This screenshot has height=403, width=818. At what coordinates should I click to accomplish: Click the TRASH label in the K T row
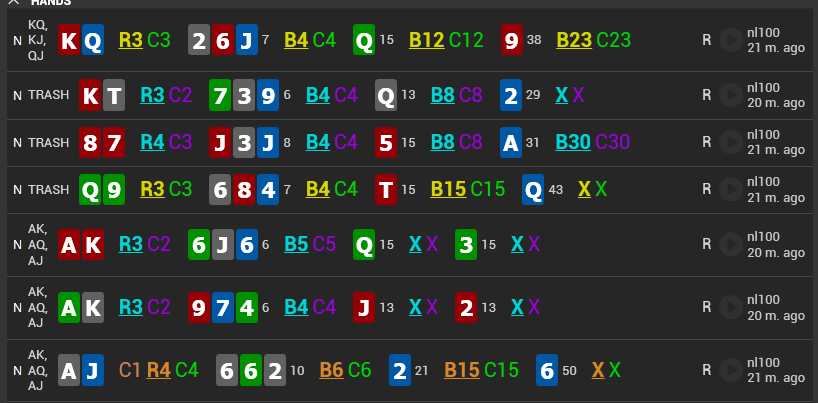[x=49, y=94]
